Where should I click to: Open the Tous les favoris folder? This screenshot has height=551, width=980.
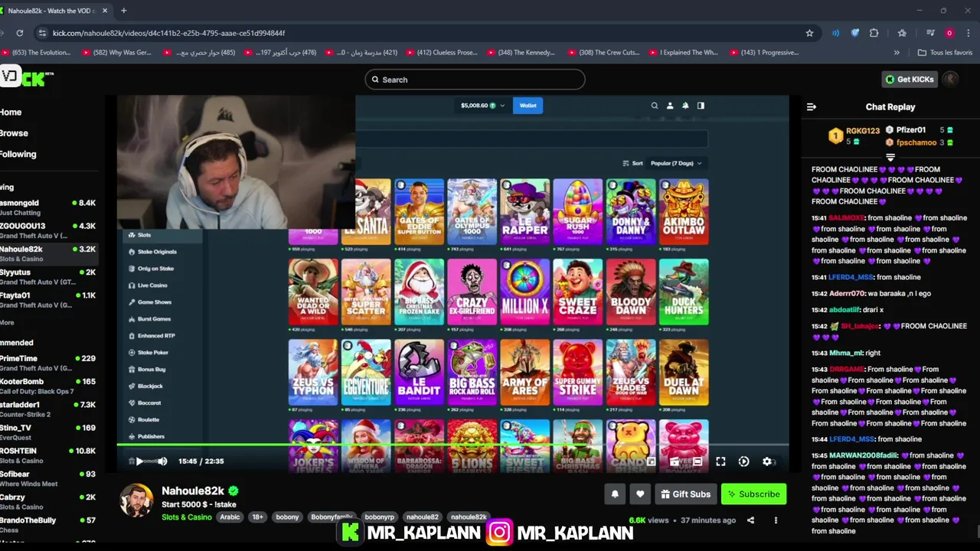(x=945, y=53)
